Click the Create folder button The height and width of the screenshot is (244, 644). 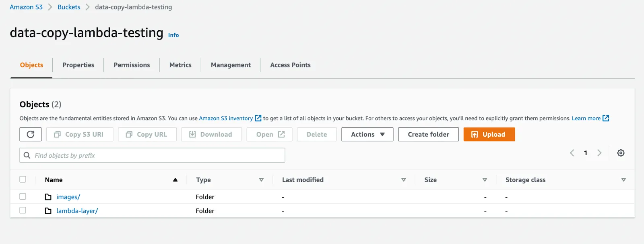428,134
